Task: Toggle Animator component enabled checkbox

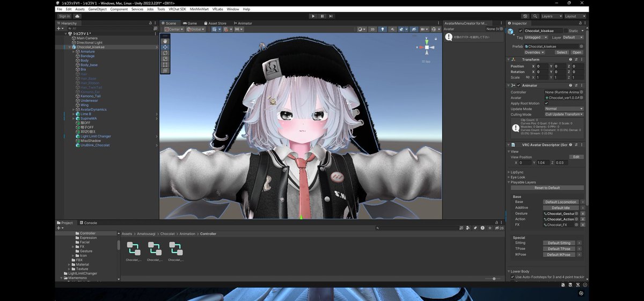Action: [x=518, y=85]
